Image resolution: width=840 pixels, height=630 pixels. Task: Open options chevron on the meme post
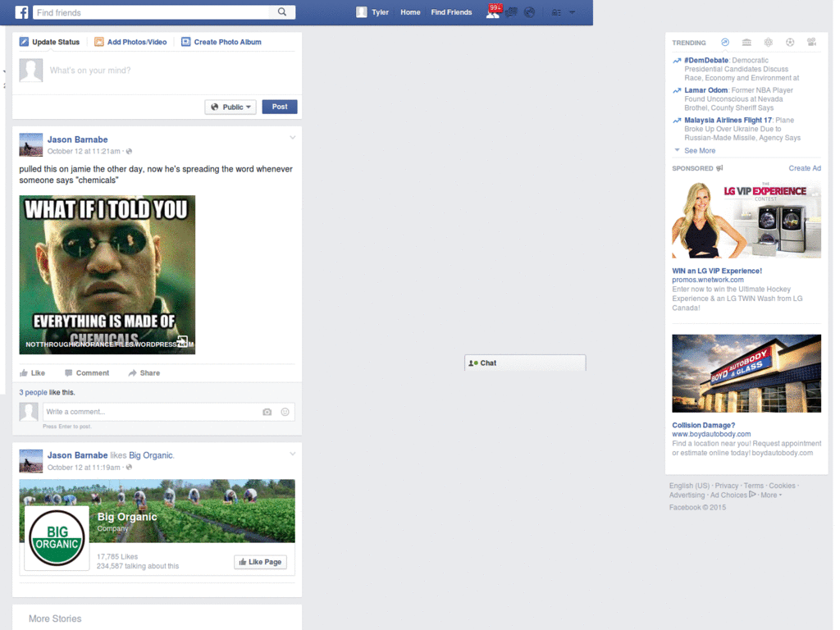293,138
